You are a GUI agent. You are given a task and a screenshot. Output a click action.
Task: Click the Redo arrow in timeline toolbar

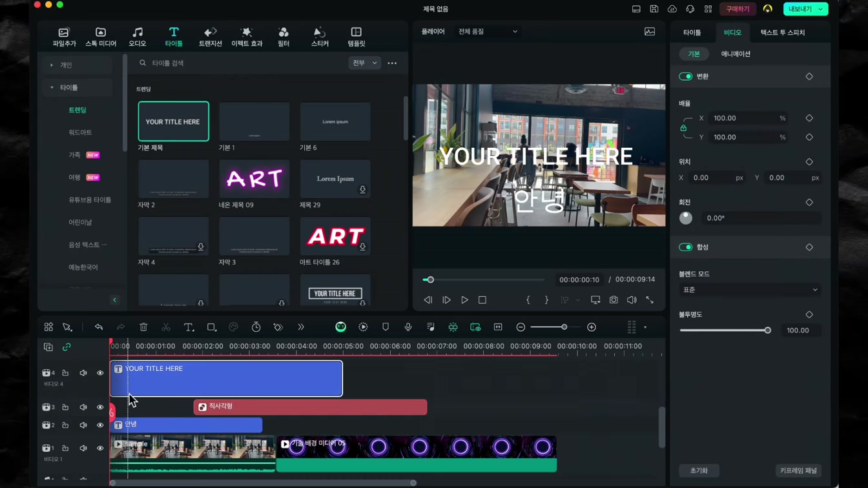[121, 327]
